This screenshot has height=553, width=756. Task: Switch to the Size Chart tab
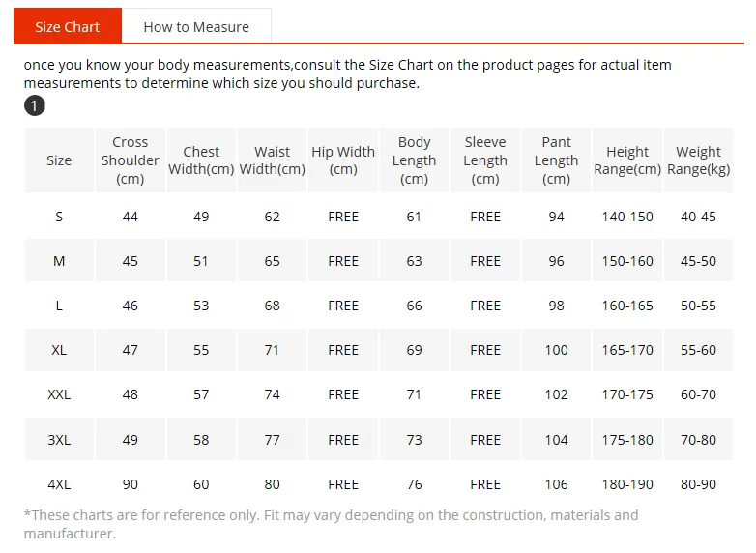click(68, 26)
